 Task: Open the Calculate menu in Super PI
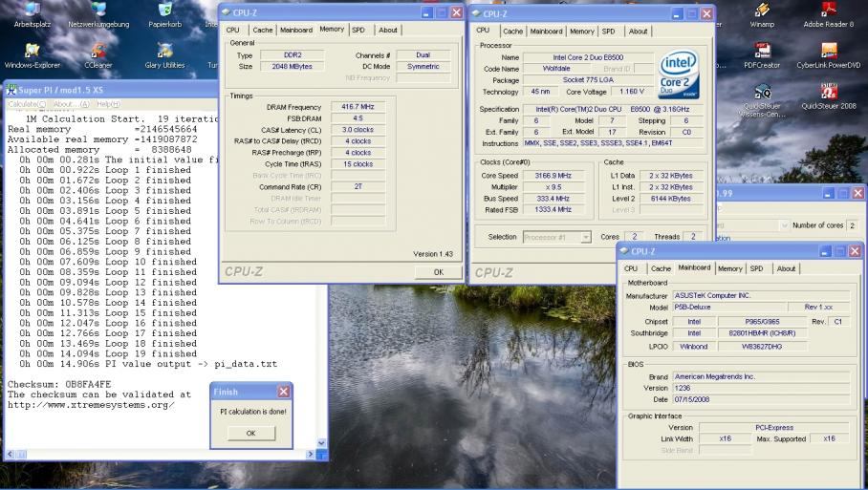pyautogui.click(x=26, y=104)
